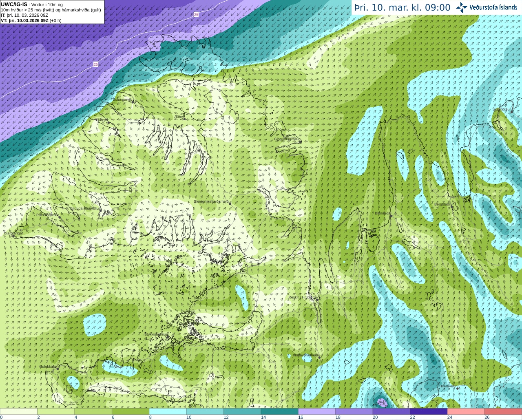Click the Veðurstofa Íslands logo icon
This screenshot has width=522, height=420.
coord(462,7)
